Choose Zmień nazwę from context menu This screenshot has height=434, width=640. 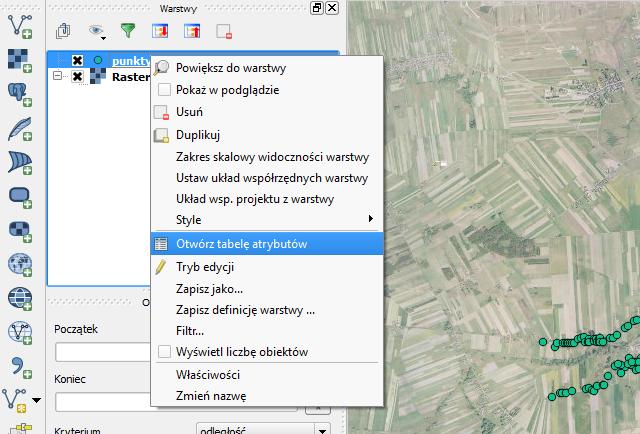tap(267, 396)
